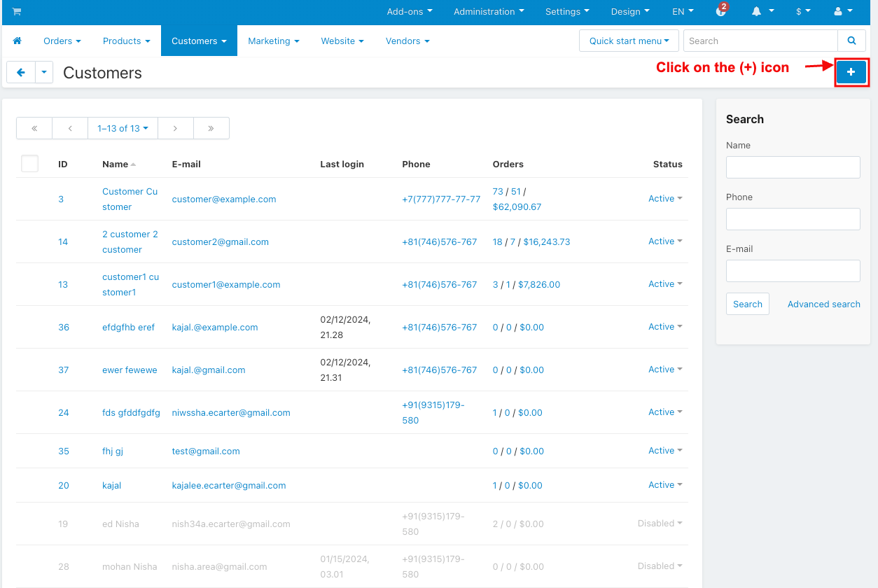Image resolution: width=878 pixels, height=588 pixels.
Task: Open the arrow dropdown beside back button
Action: click(x=44, y=72)
